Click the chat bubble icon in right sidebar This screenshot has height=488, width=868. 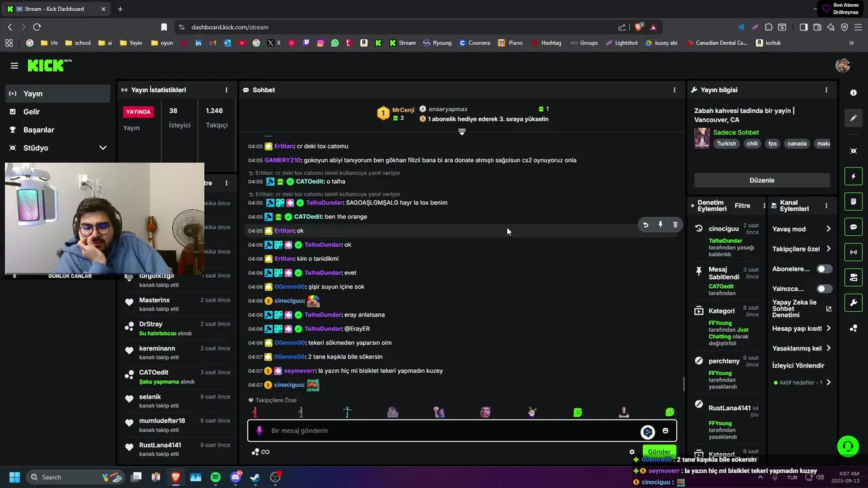click(853, 227)
